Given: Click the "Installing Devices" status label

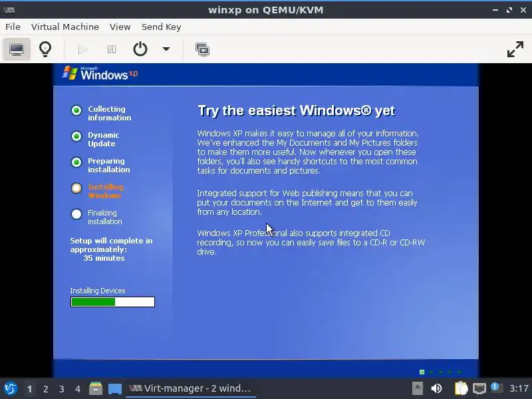Looking at the screenshot, I should 98,291.
